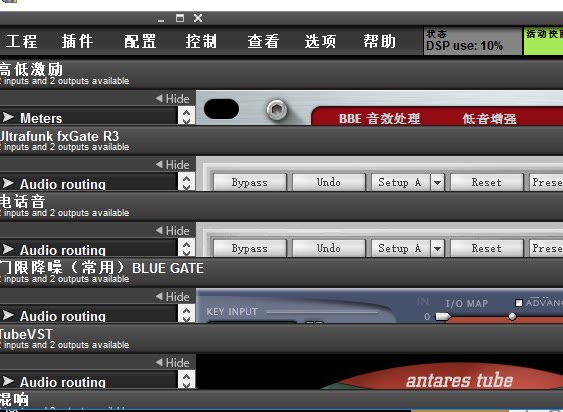Expand Audio routing under TubeVST
Screen dimensions: 563x412
[8, 381]
